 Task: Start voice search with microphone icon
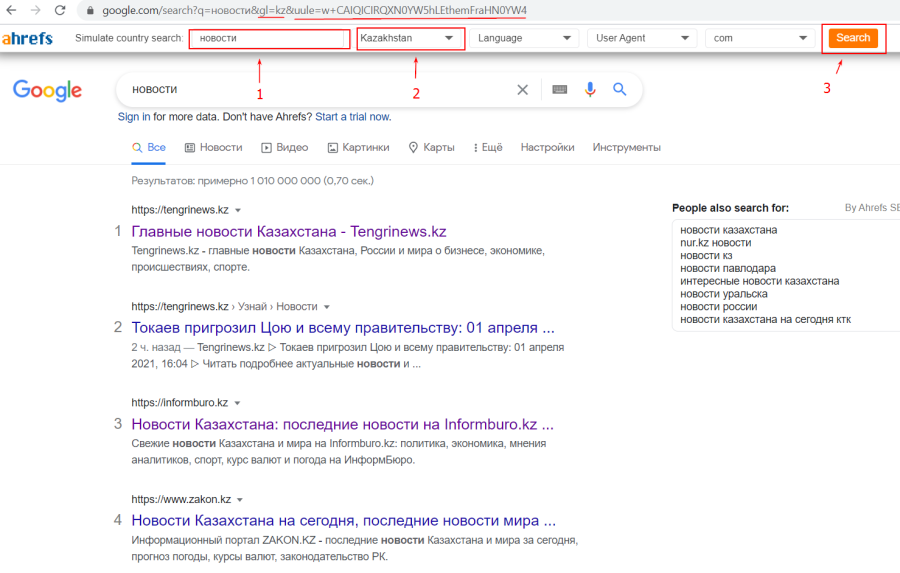coord(590,90)
